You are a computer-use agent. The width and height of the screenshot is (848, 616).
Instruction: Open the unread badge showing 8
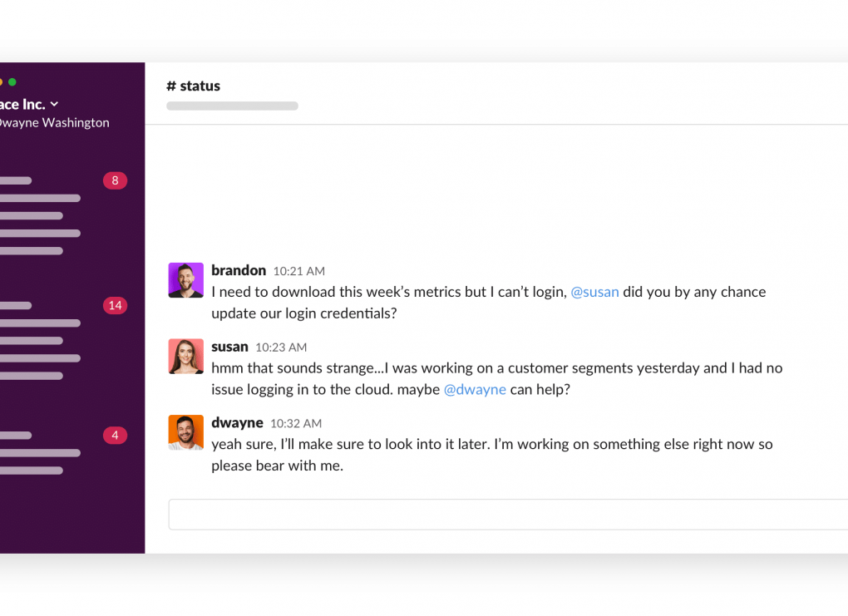click(116, 180)
